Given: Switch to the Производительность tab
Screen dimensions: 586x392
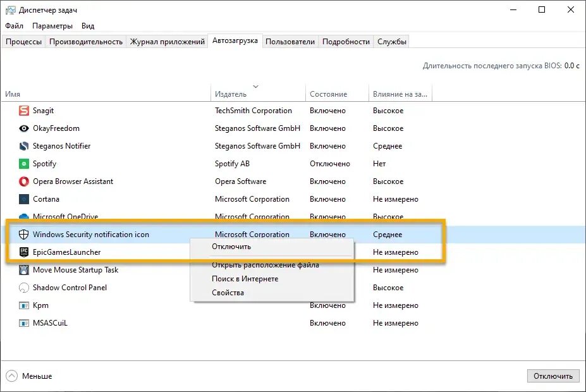Looking at the screenshot, I should click(86, 42).
